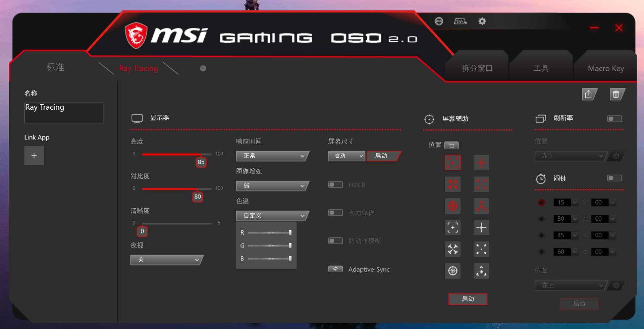Open settings gear in title bar

pyautogui.click(x=482, y=21)
